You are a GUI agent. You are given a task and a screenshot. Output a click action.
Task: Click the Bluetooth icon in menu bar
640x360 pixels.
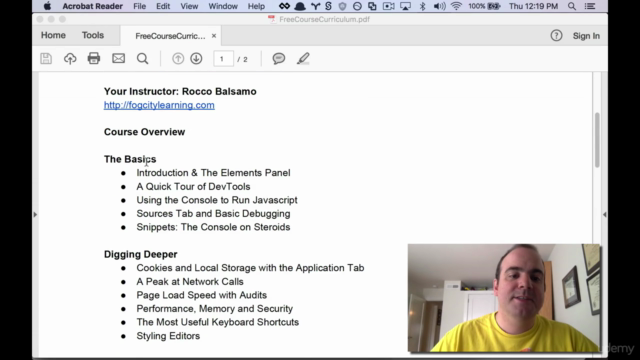[x=422, y=6]
